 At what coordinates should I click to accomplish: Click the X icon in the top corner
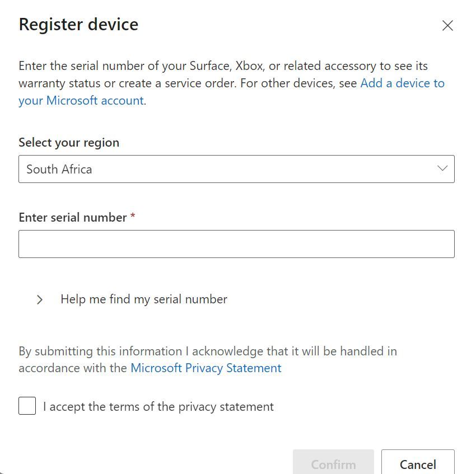447,25
